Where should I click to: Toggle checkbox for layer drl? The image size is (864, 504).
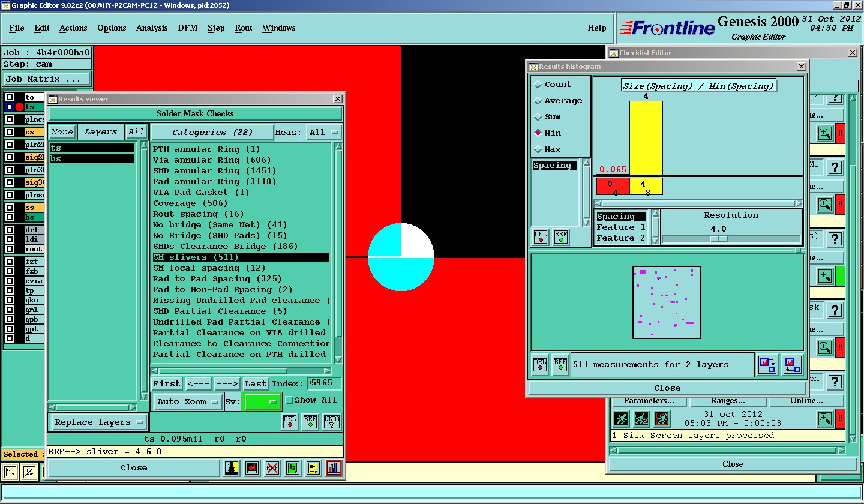[10, 230]
